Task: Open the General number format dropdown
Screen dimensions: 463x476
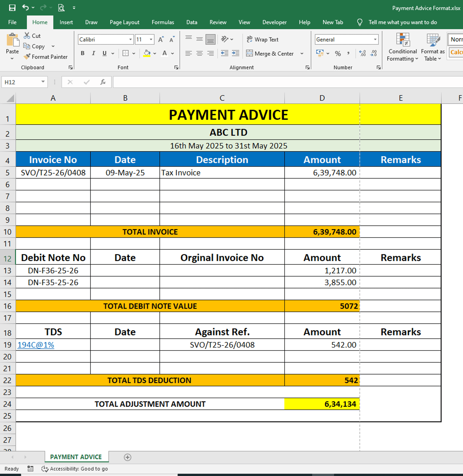Action: 375,39
